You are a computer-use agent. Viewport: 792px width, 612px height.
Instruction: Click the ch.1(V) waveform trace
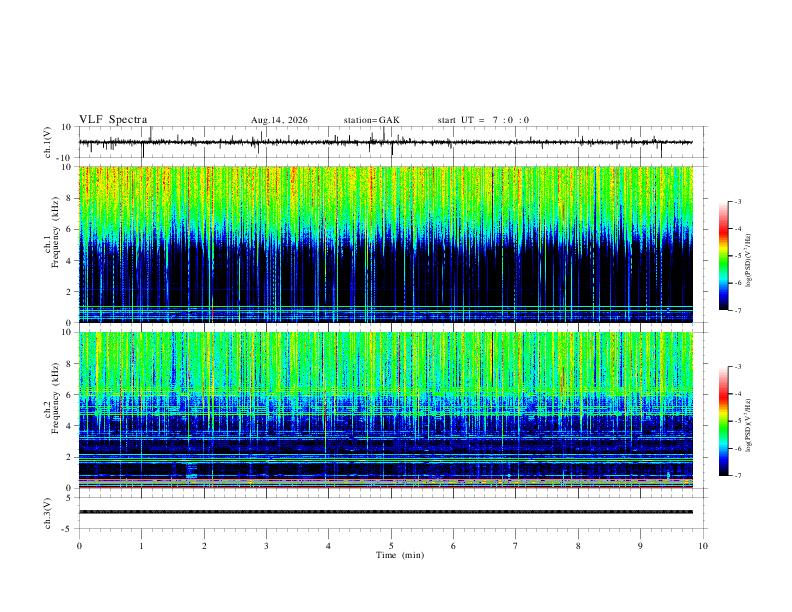click(385, 142)
